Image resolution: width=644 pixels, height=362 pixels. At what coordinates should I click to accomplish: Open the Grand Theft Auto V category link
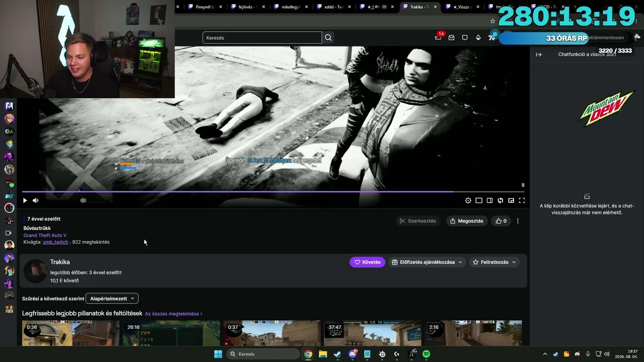click(45, 235)
